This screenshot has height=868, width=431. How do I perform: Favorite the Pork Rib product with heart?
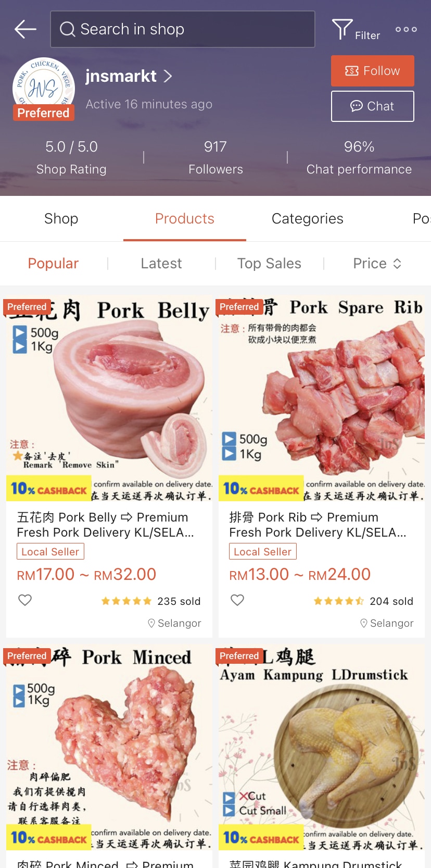click(237, 600)
